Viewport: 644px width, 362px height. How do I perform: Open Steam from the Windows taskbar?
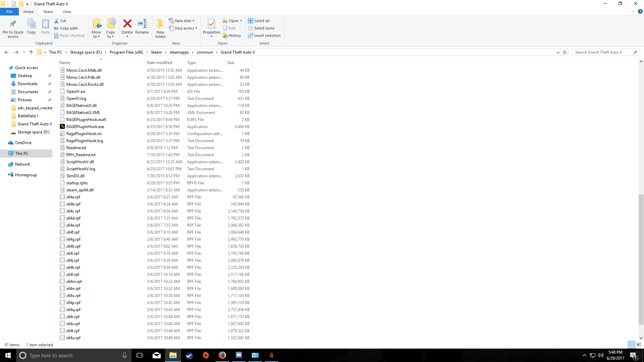point(190,355)
